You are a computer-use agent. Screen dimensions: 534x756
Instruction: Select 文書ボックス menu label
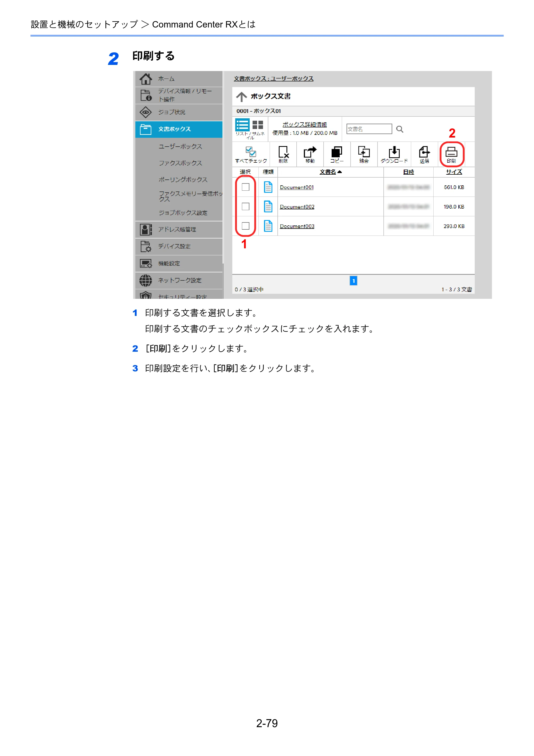(x=175, y=129)
